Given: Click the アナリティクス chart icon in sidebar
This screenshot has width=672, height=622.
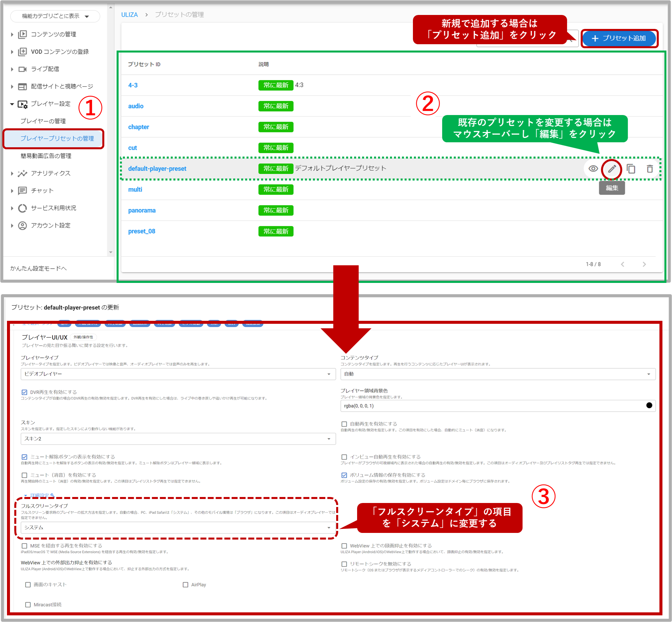Looking at the screenshot, I should [x=22, y=173].
